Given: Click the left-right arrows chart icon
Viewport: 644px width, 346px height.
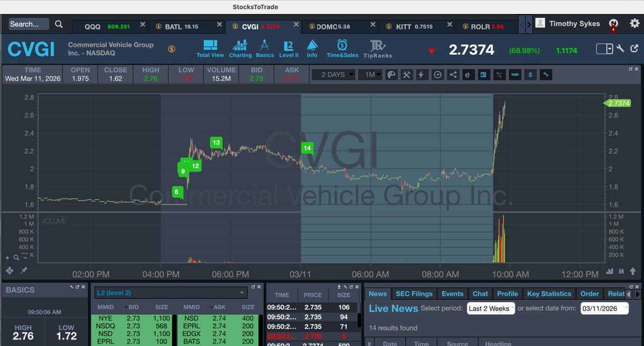Looking at the screenshot, I should 546,75.
